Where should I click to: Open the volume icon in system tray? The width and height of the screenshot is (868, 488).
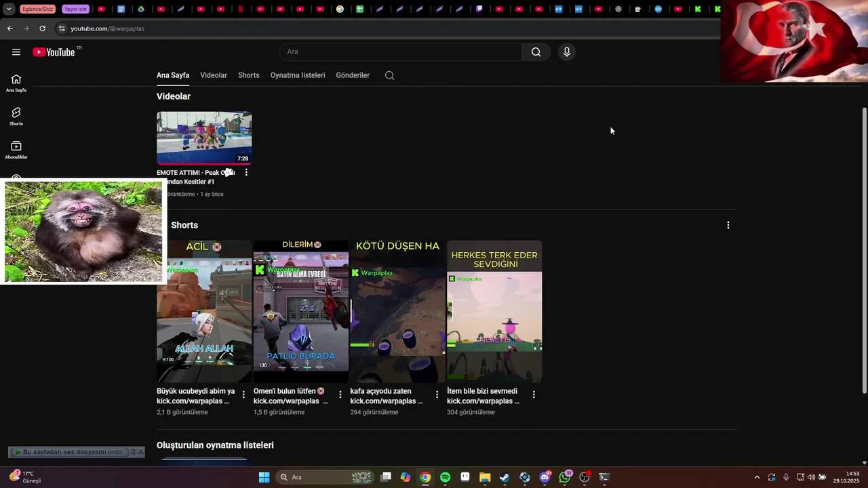pos(811,477)
